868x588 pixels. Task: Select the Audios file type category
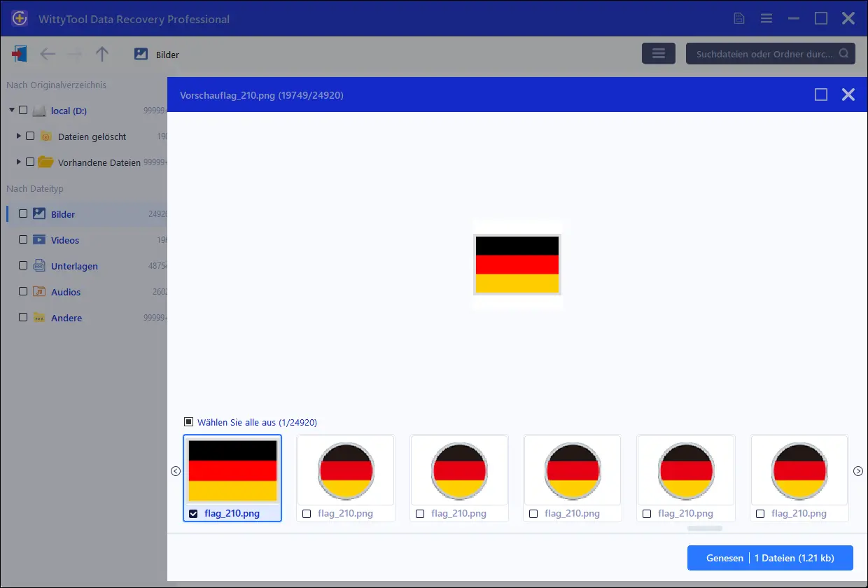coord(66,292)
